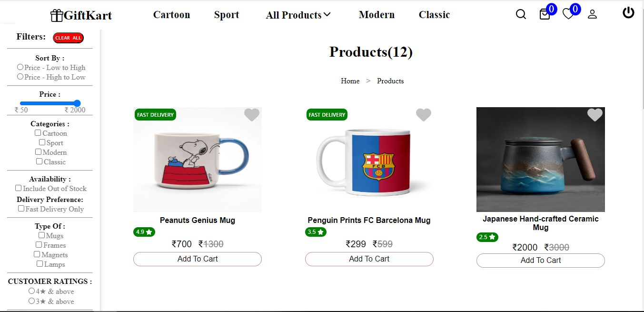
Task: Add Penguin Prints FC Barcelona Mug to cart
Action: pos(369,259)
